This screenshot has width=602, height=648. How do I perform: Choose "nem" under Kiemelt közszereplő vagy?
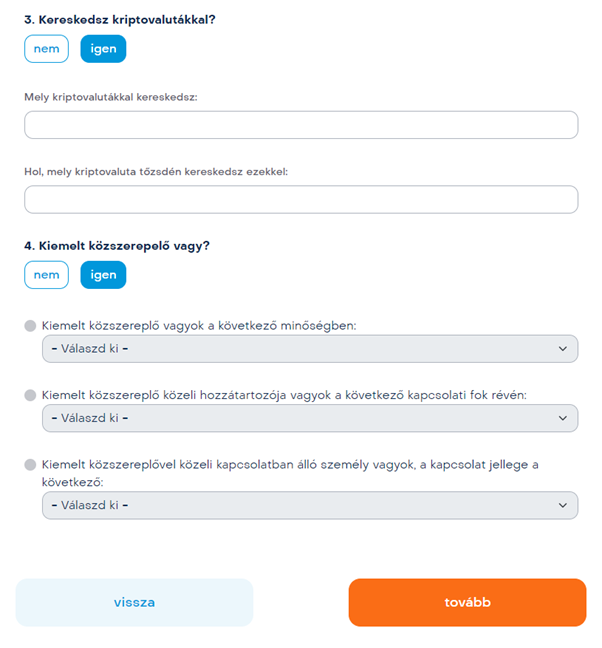click(46, 275)
